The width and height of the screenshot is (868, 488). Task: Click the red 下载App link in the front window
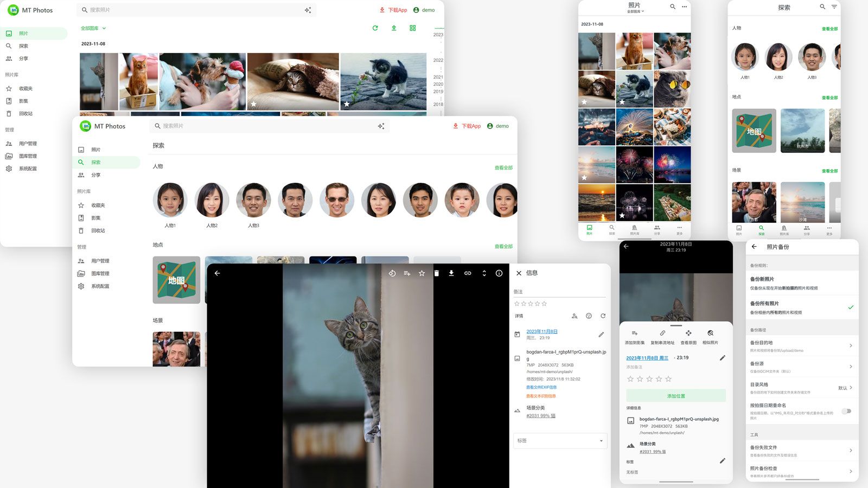(467, 126)
